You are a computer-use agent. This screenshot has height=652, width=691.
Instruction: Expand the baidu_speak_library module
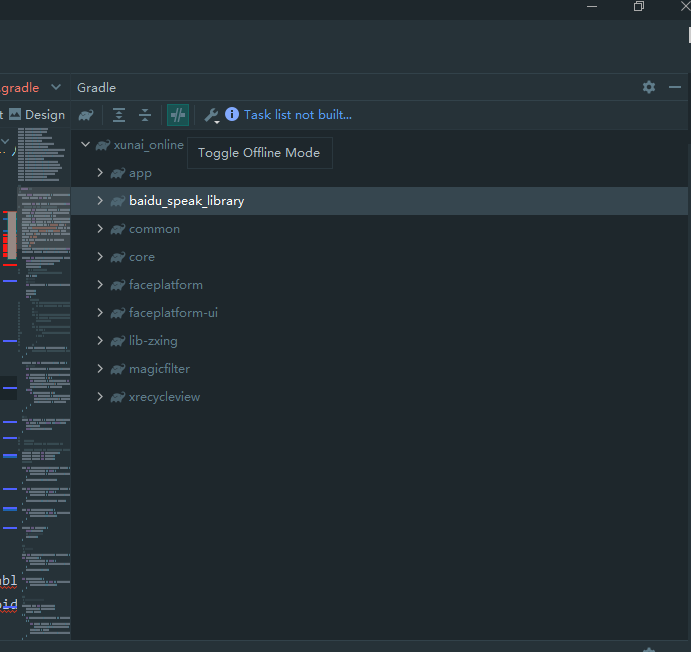point(100,201)
